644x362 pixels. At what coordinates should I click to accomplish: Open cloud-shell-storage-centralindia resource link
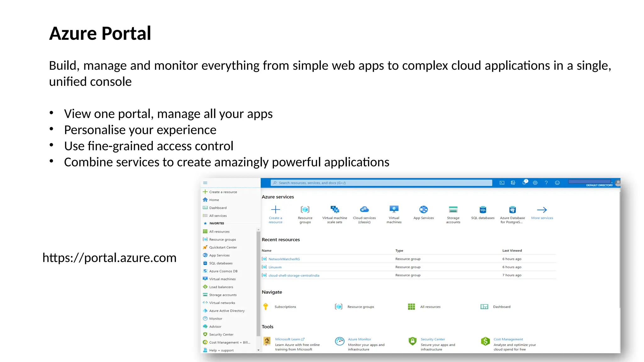click(294, 275)
